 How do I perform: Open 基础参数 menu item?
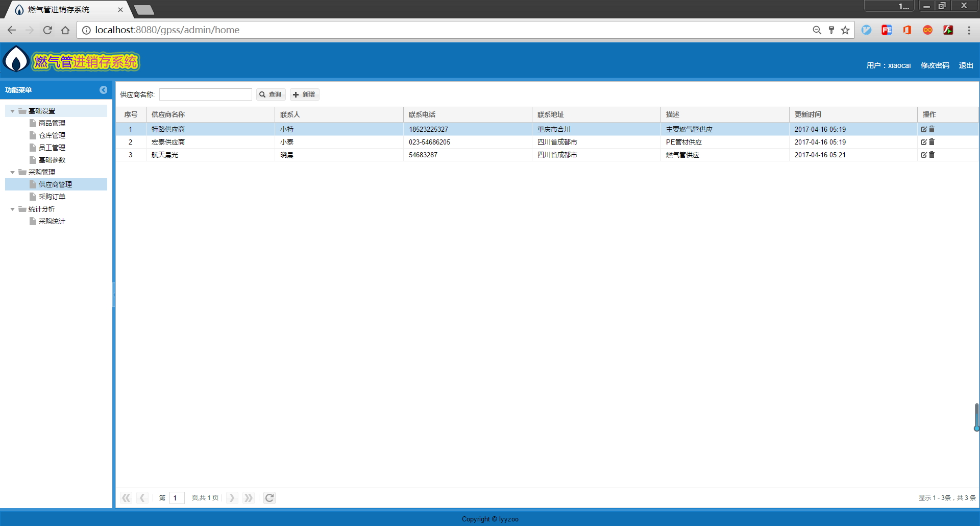[x=52, y=160]
